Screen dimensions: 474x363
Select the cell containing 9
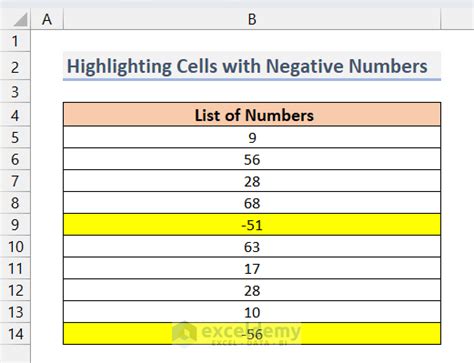click(x=252, y=137)
